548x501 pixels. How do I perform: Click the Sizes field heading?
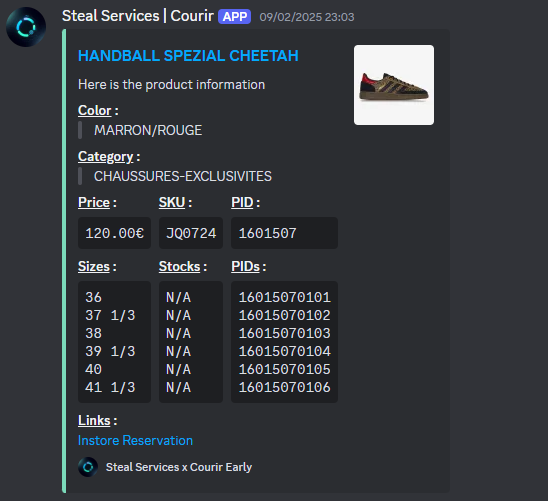(97, 267)
